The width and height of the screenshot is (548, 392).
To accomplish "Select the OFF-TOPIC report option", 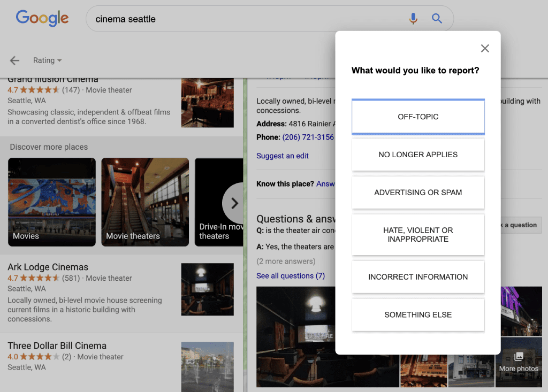I will click(418, 117).
